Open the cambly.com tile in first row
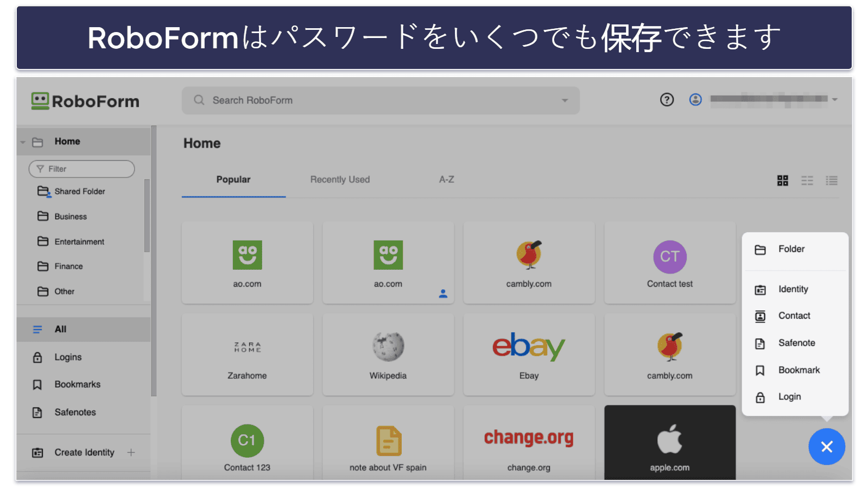868x488 pixels. coord(529,263)
